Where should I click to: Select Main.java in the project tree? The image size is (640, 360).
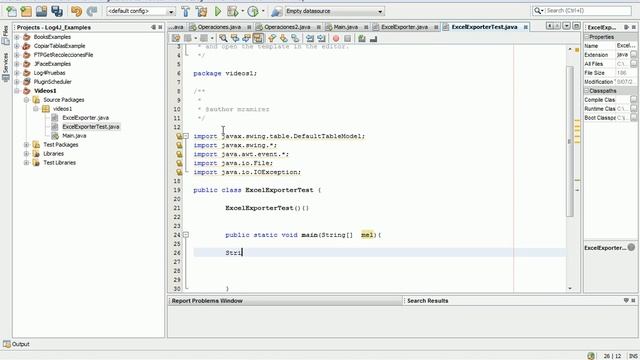pos(74,136)
